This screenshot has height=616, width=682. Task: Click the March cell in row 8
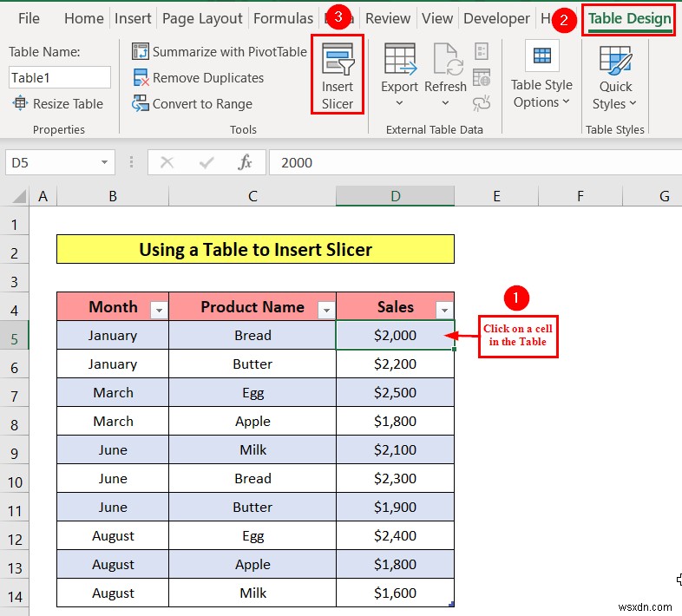(x=113, y=421)
